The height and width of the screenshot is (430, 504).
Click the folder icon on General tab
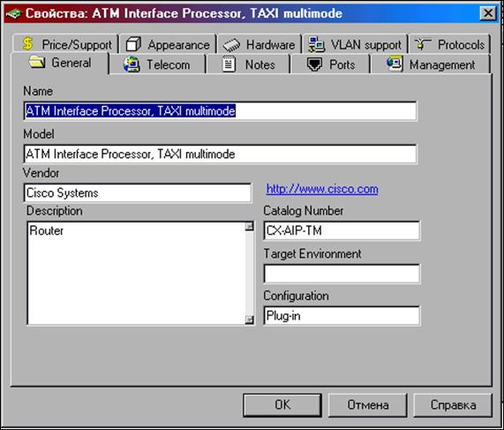click(37, 62)
